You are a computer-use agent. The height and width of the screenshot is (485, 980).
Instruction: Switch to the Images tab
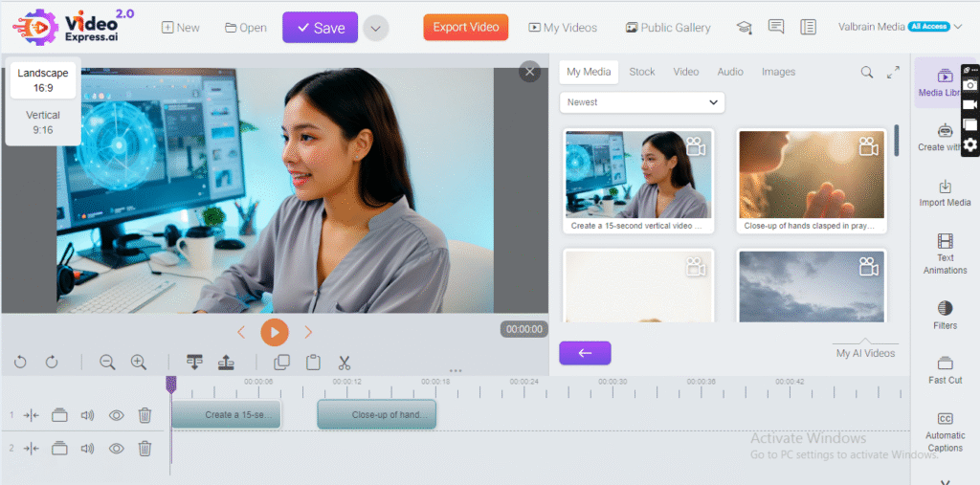(x=778, y=72)
